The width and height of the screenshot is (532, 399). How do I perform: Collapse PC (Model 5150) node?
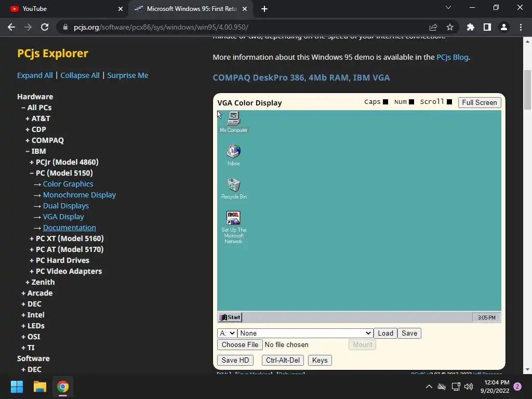(61, 173)
